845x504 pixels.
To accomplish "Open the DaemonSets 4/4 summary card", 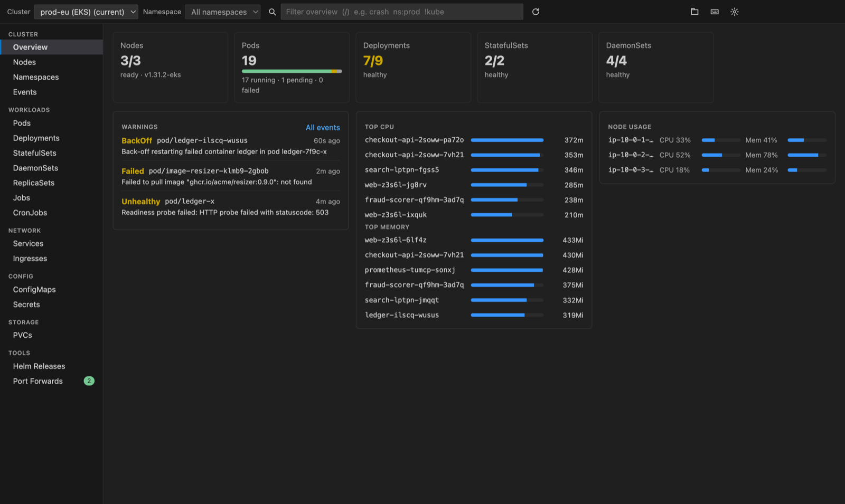I will pyautogui.click(x=656, y=68).
